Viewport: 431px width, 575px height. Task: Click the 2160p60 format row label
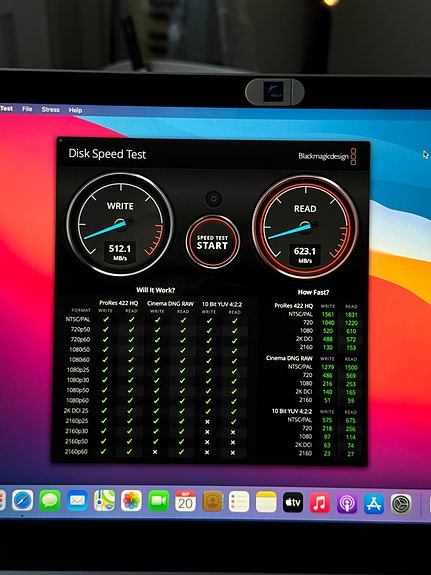tap(76, 452)
